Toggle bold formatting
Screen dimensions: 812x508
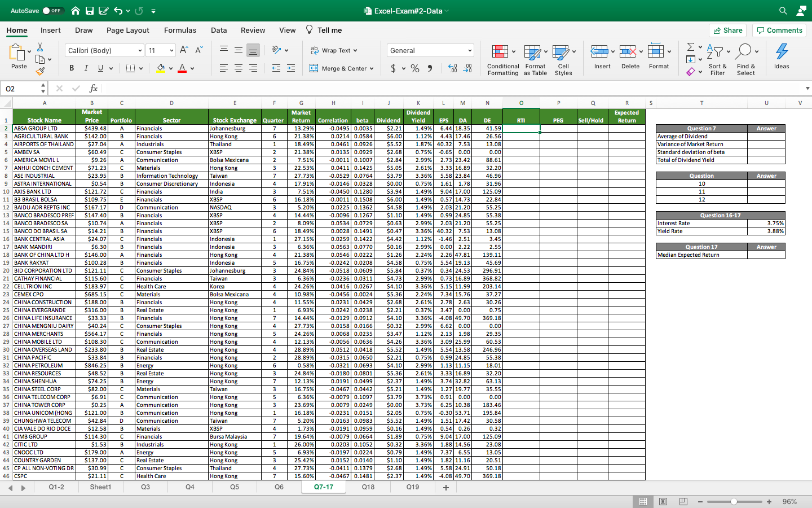click(72, 68)
